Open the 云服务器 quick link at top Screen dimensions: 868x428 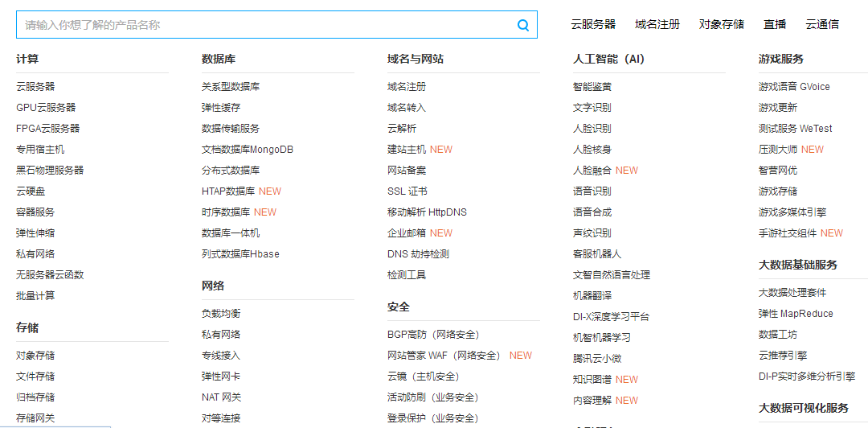click(593, 24)
